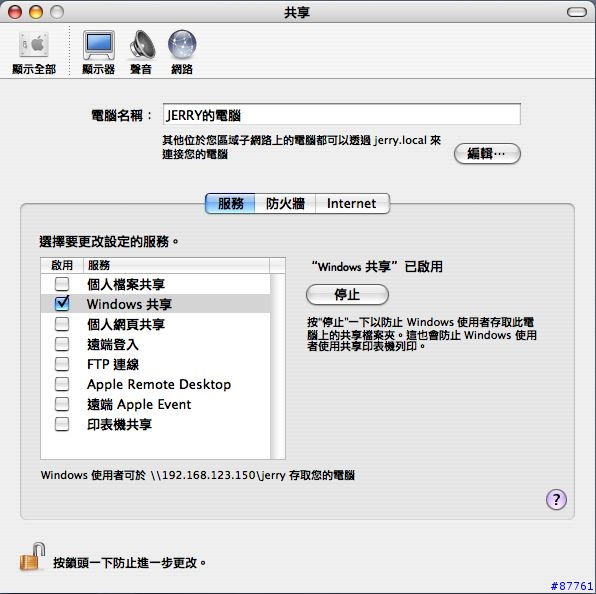The image size is (596, 594).
Task: Switch to the 防火牆 tab
Action: point(285,203)
